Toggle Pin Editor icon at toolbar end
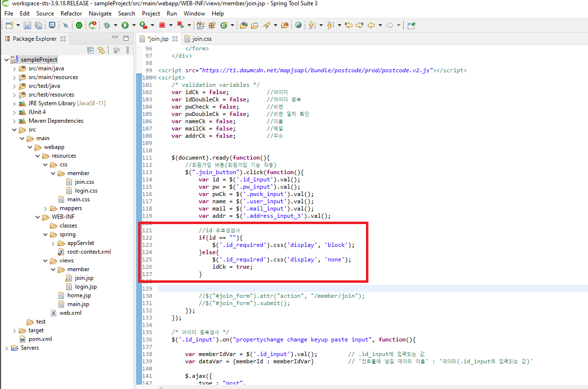The height and width of the screenshot is (389, 588). (412, 25)
